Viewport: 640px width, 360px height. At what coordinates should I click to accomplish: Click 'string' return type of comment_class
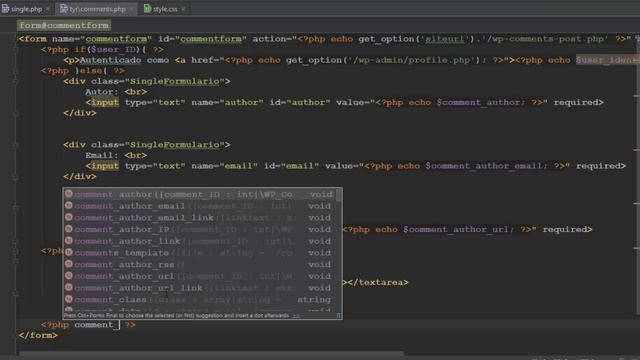click(314, 300)
